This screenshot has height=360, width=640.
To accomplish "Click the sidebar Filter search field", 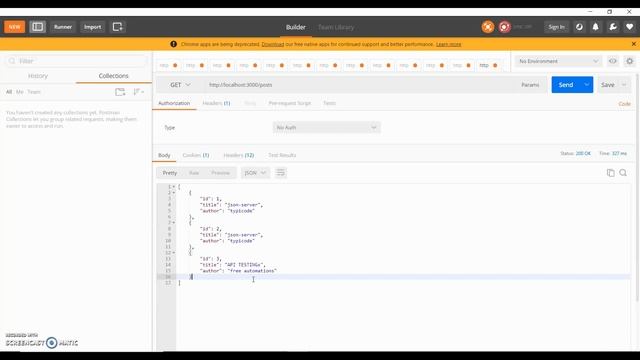I will pos(76,61).
